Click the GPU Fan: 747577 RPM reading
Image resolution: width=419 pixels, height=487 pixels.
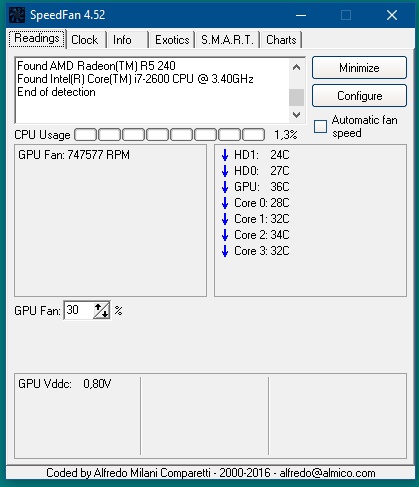tap(74, 155)
